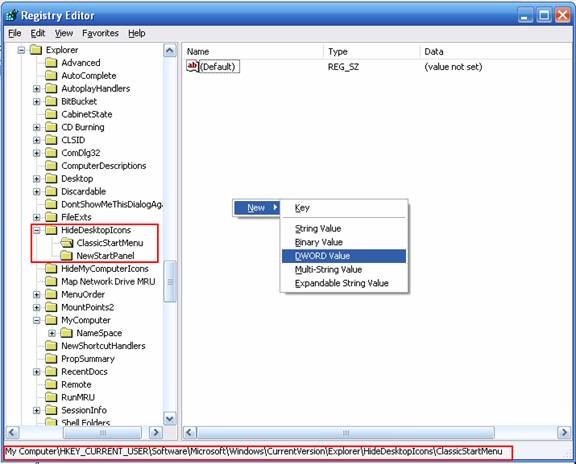
Task: Expand the NameSpace key
Action: pos(52,333)
